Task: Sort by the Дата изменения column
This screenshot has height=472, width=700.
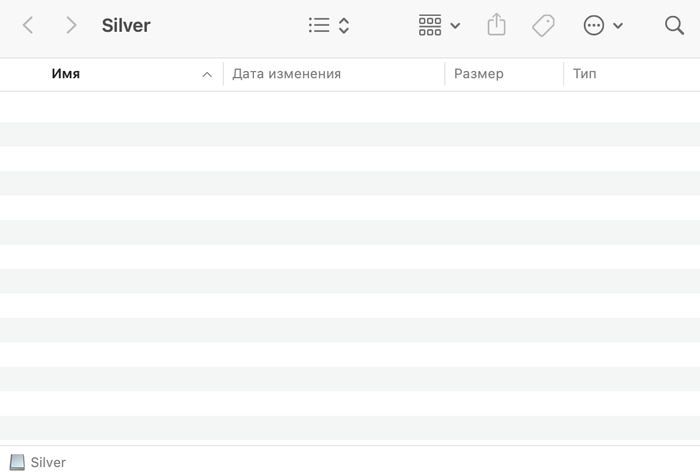Action: pos(287,74)
